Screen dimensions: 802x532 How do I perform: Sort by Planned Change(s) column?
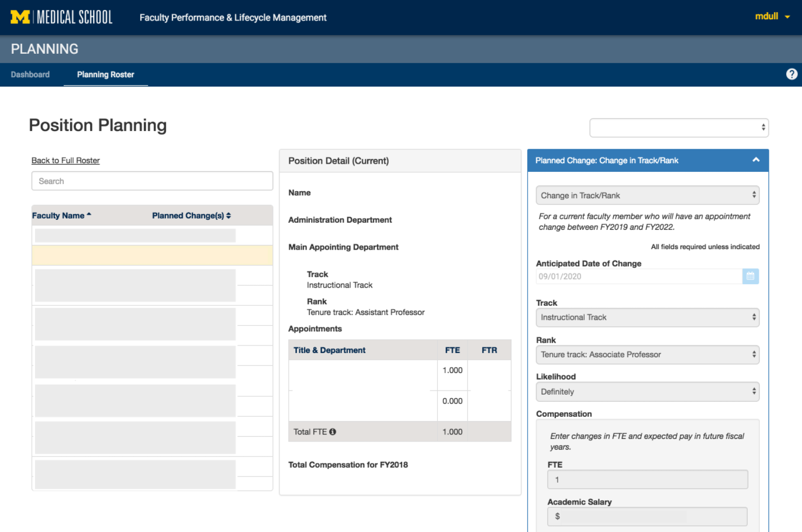point(192,215)
